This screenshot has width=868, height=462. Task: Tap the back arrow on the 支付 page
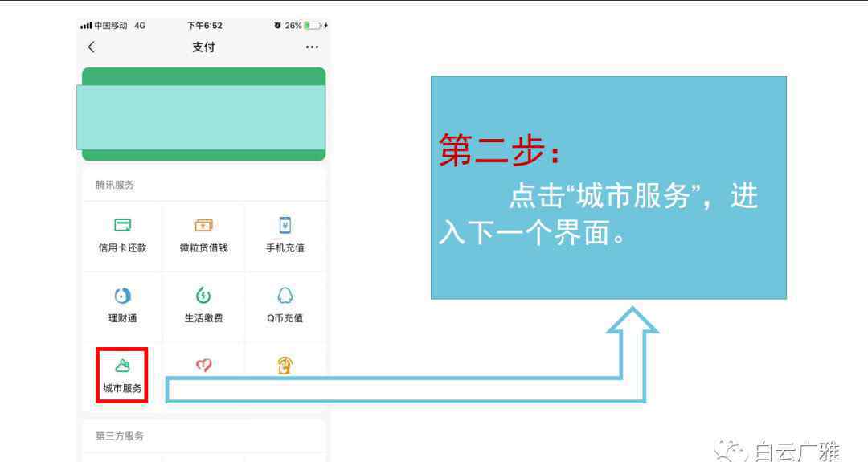(92, 47)
